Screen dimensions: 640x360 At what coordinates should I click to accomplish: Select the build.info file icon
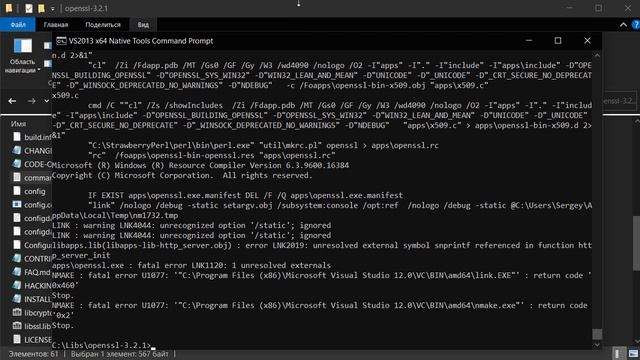tap(17, 137)
